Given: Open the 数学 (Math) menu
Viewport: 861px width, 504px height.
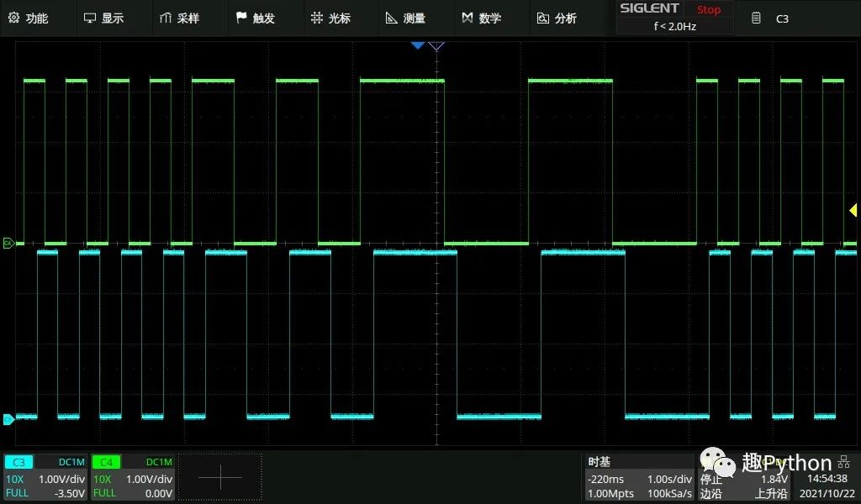Looking at the screenshot, I should pos(482,18).
